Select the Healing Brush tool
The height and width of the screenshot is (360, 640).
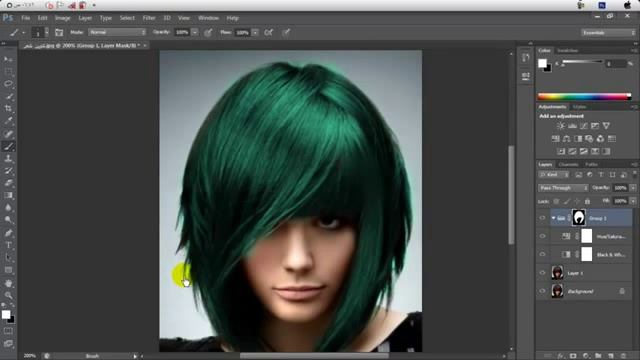point(8,133)
